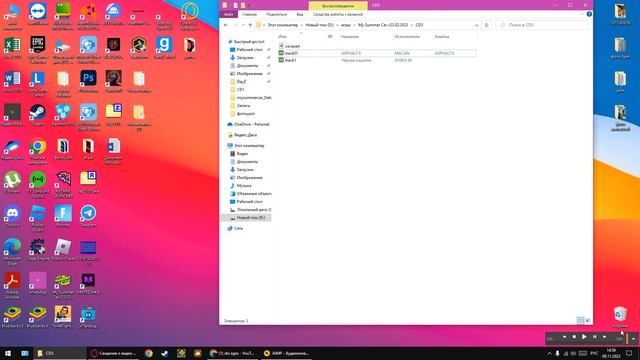Open the Word desktop shortcut
Screen dimensions: 640x360
[x=12, y=82]
